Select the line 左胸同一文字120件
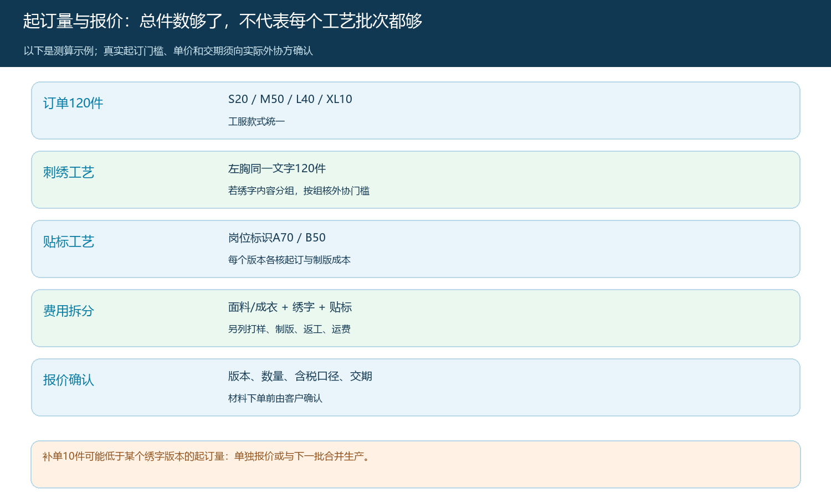The width and height of the screenshot is (831, 504). point(277,168)
